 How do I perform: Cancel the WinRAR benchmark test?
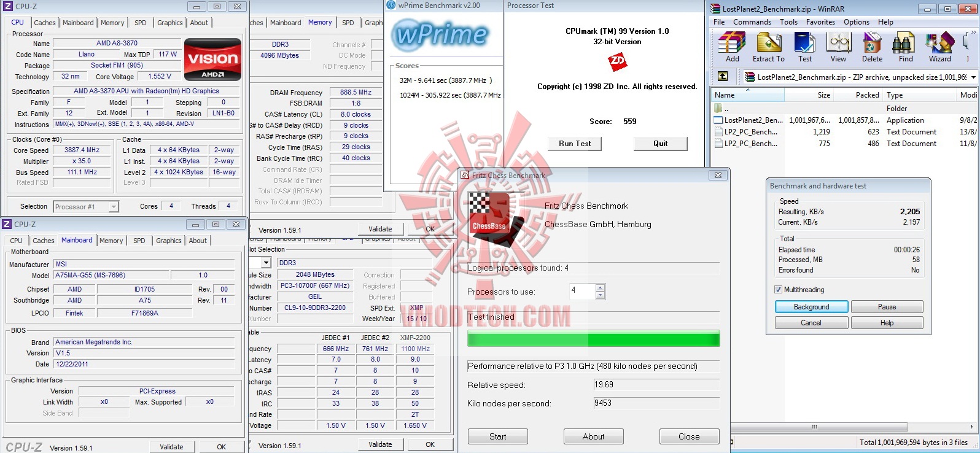pos(812,323)
